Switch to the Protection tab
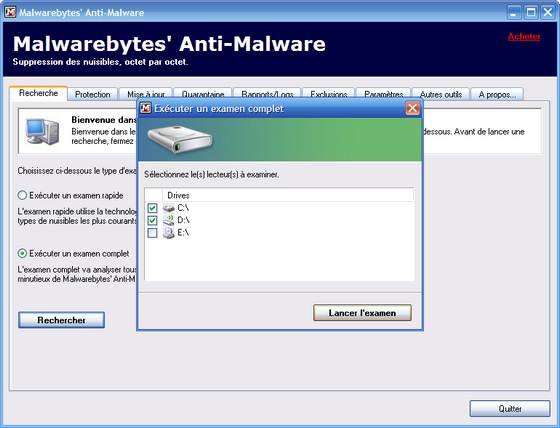Screen dimensions: 560x428 click(92, 95)
